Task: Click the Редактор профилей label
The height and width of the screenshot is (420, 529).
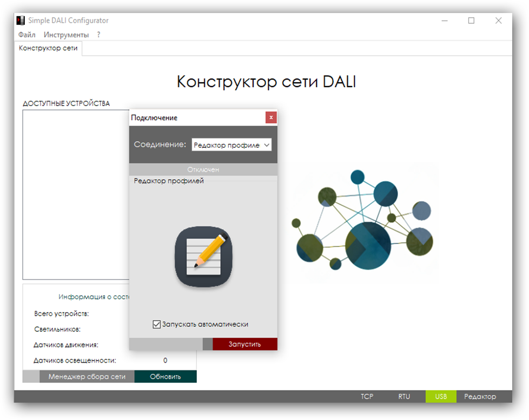Action: [x=169, y=181]
